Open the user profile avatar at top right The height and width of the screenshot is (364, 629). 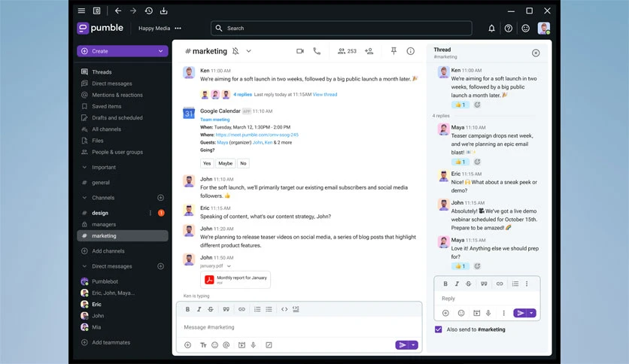point(544,28)
